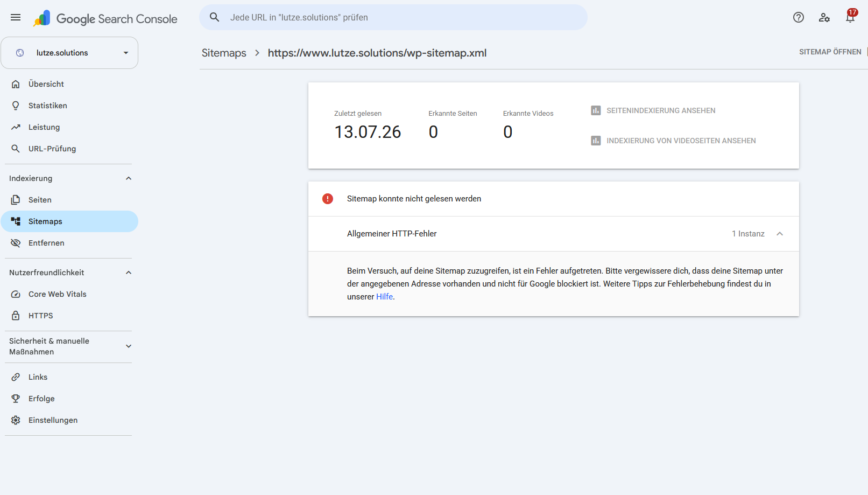Open the lutze.solutions property dropdown
The width and height of the screenshot is (868, 495).
pyautogui.click(x=69, y=53)
